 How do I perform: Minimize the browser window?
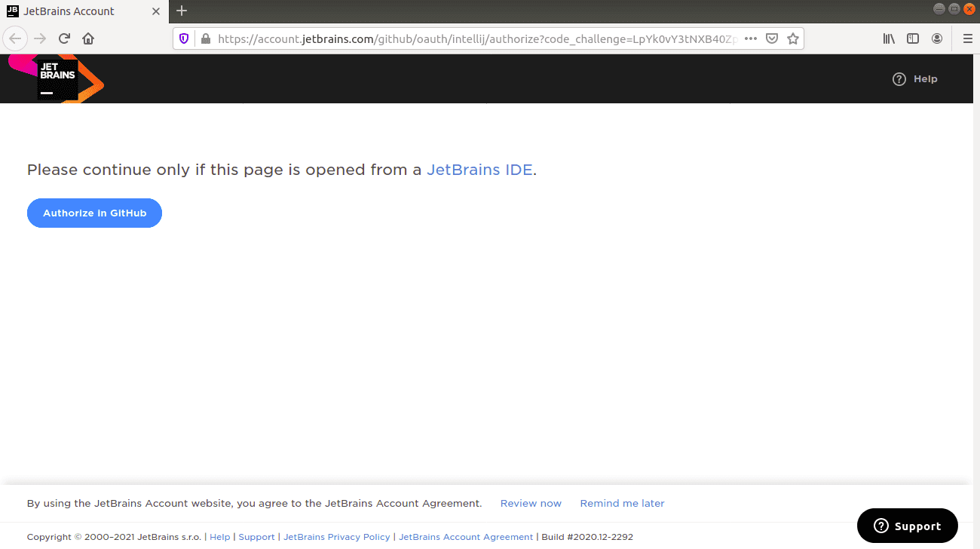pyautogui.click(x=939, y=9)
